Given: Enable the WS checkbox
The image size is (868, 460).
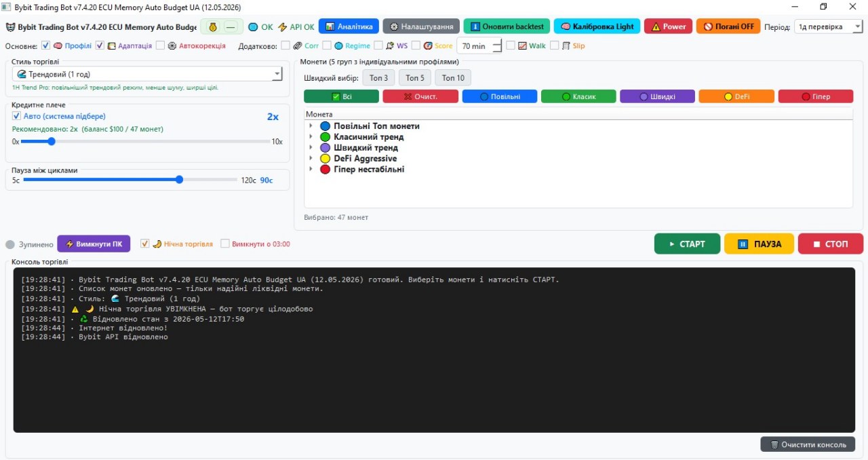Looking at the screenshot, I should tap(378, 45).
